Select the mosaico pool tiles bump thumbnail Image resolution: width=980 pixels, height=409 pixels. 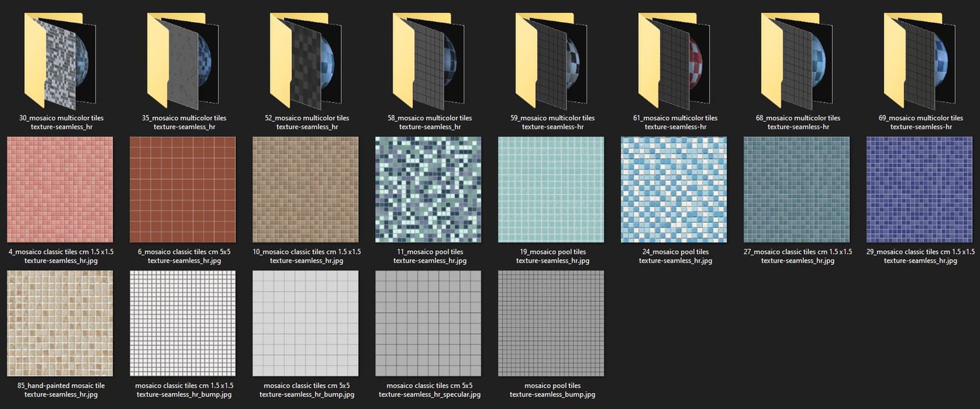[551, 323]
